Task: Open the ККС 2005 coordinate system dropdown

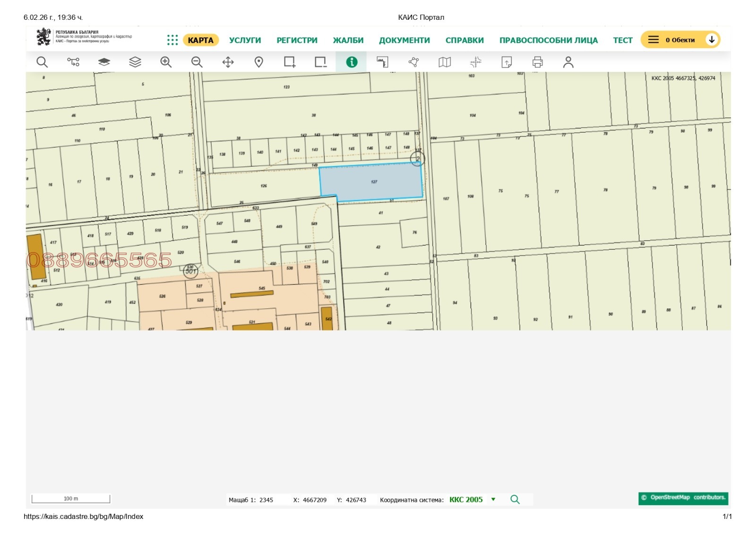Action: (x=493, y=500)
